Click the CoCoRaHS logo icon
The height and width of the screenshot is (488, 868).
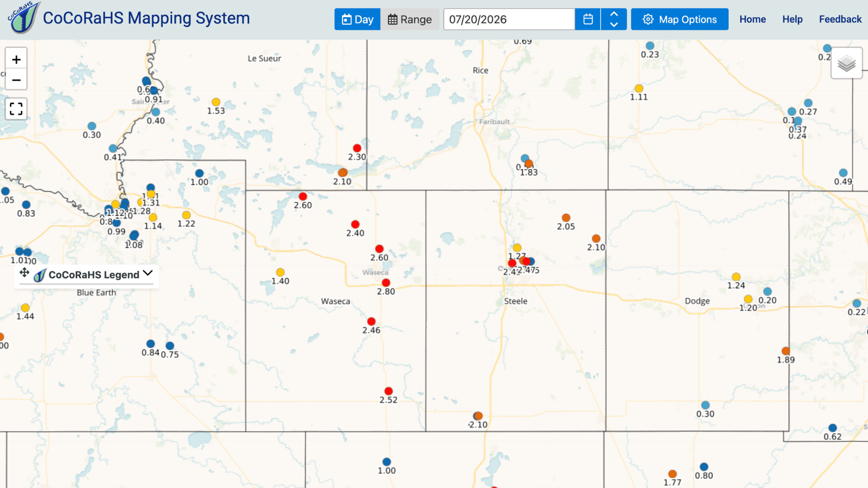point(24,18)
